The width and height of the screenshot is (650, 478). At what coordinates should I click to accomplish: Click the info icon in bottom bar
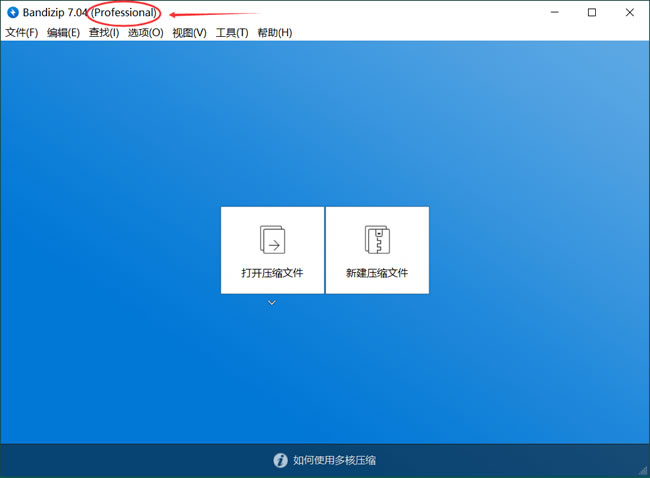coord(281,461)
